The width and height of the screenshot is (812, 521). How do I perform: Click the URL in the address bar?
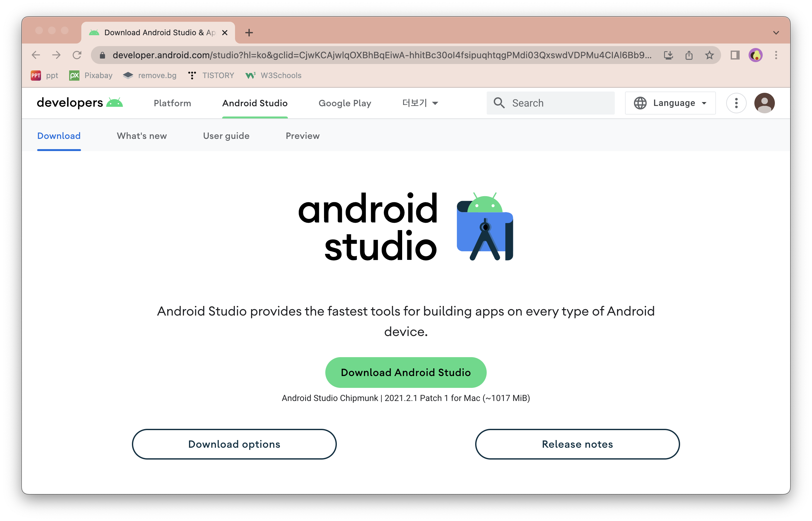pos(382,55)
